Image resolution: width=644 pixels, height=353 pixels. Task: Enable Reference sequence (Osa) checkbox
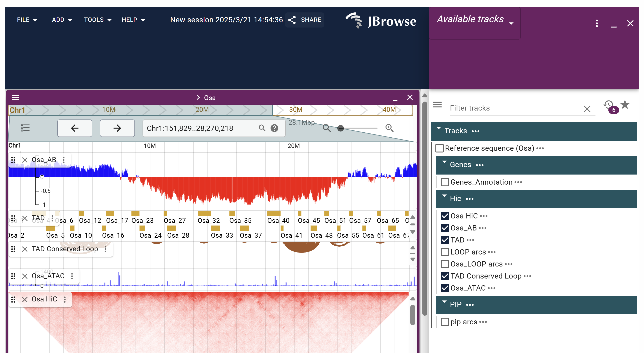[x=439, y=148]
